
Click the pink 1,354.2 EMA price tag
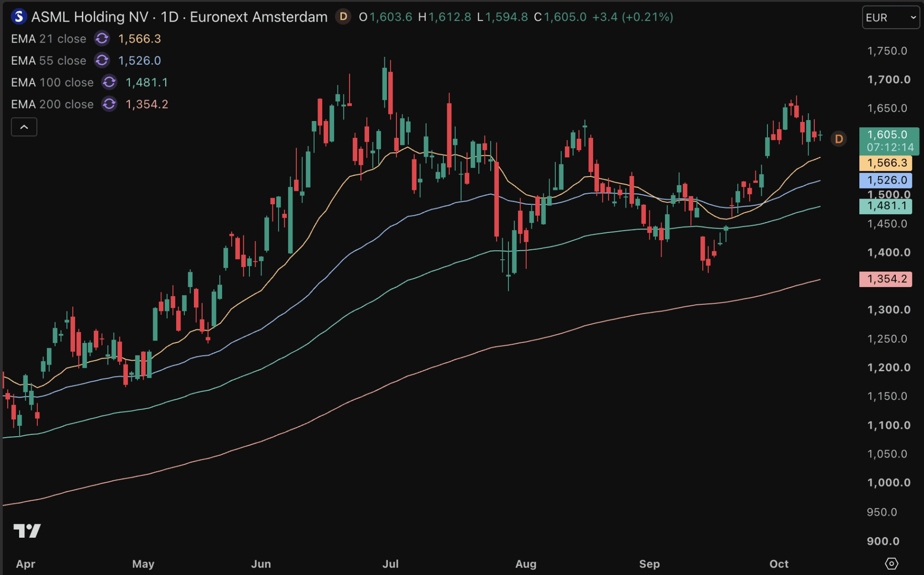pos(886,279)
